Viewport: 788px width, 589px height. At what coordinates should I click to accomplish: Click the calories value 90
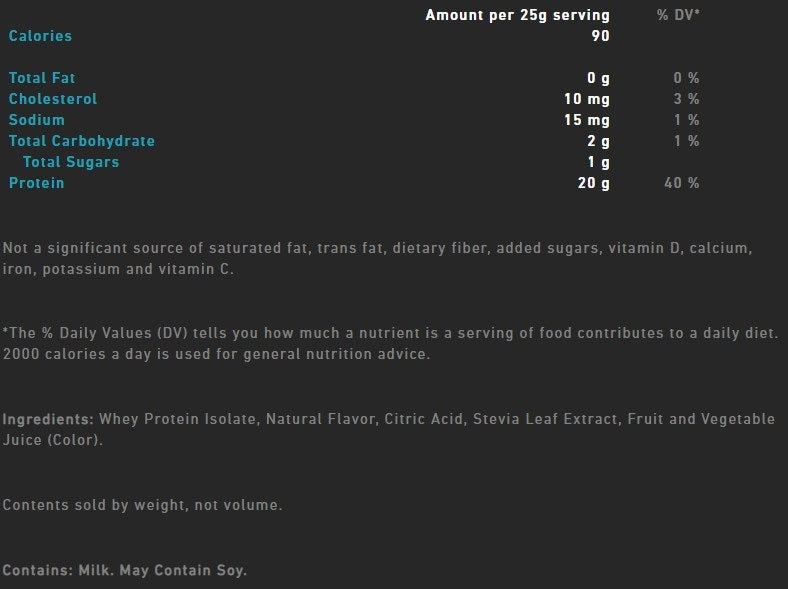(x=600, y=36)
